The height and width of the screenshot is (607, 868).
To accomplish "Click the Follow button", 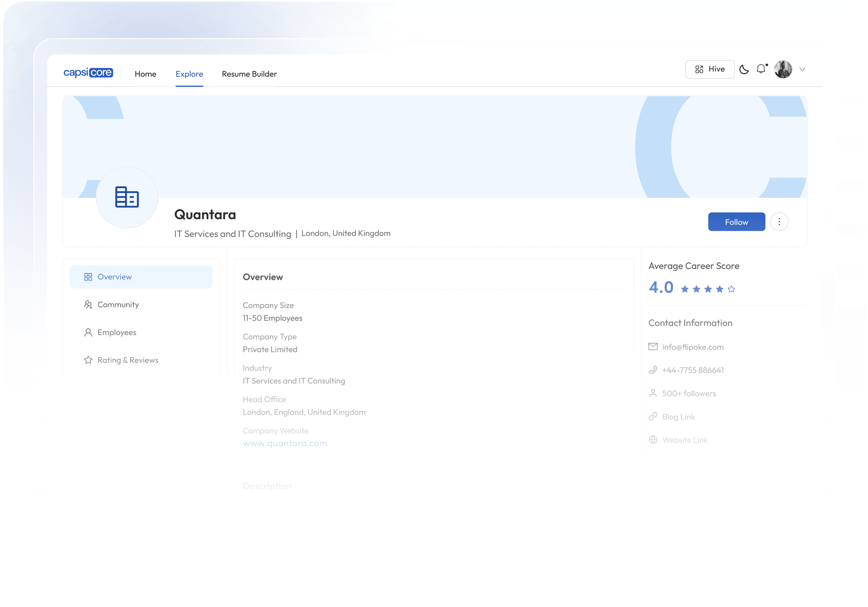I will (736, 222).
